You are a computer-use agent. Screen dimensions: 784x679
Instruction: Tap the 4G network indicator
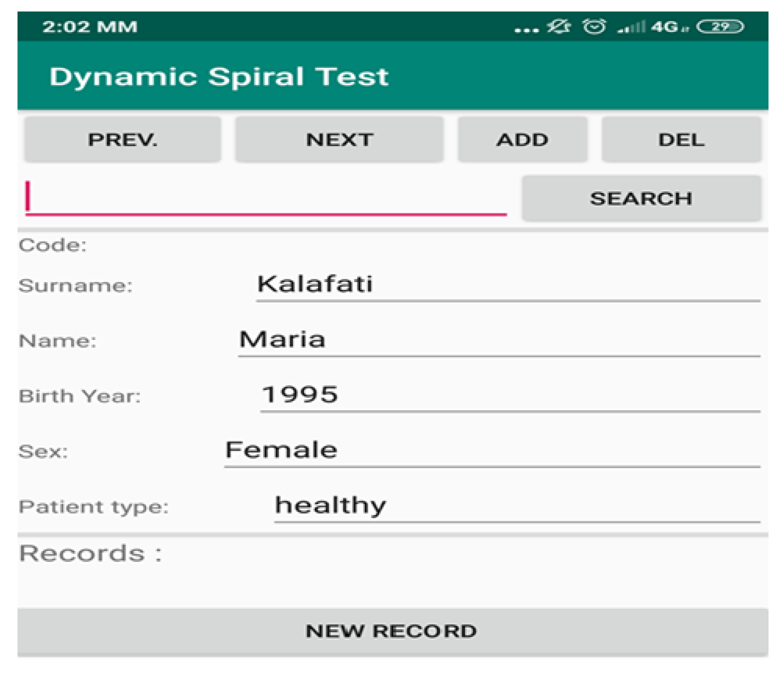pyautogui.click(x=668, y=27)
